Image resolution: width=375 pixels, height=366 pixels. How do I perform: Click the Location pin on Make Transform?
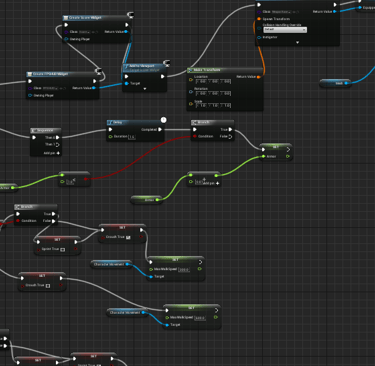pyautogui.click(x=191, y=80)
